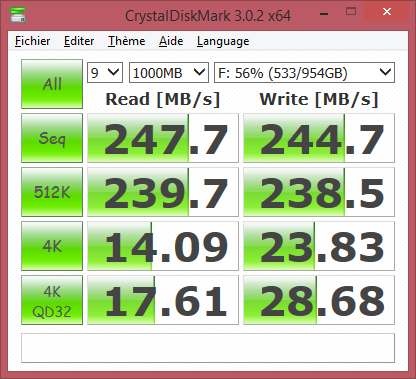The image size is (416, 379).
Task: Click the CrystalDiskMark 3.0.2 x64 title text
Action: tap(208, 16)
